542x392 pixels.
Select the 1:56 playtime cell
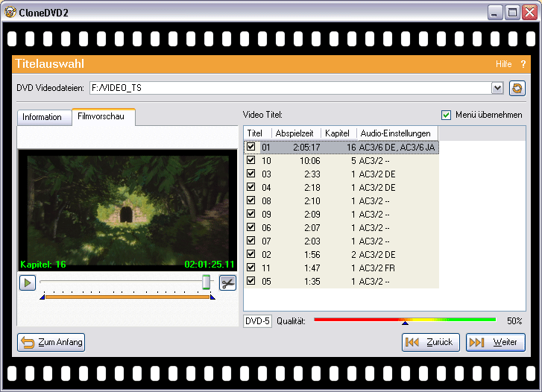312,255
